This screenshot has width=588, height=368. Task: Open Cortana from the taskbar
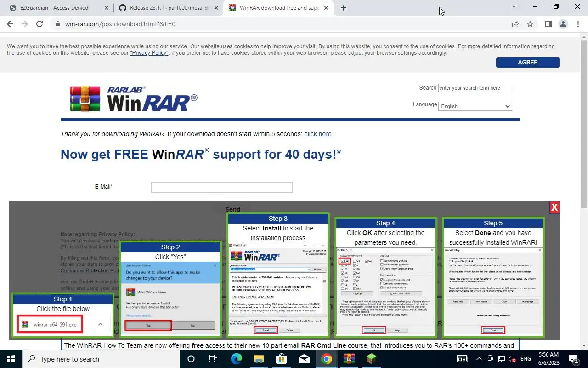(x=191, y=359)
